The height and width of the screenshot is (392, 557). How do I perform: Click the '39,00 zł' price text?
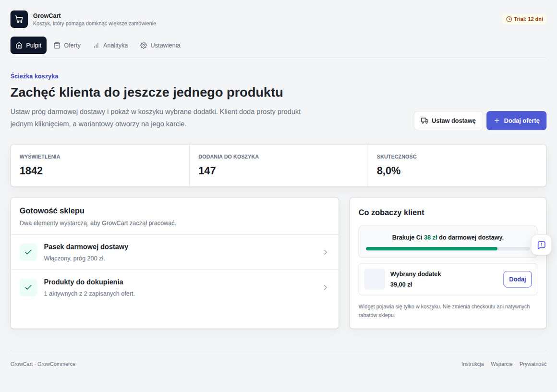point(401,284)
